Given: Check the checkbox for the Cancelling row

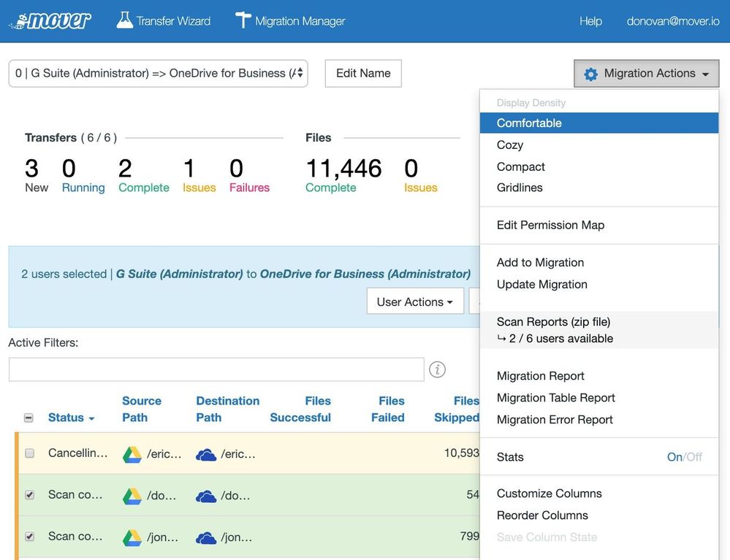Looking at the screenshot, I should (29, 453).
